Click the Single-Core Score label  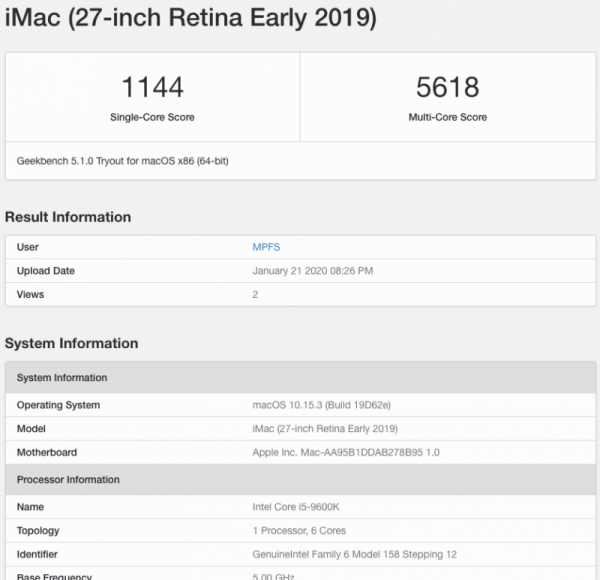(x=152, y=117)
